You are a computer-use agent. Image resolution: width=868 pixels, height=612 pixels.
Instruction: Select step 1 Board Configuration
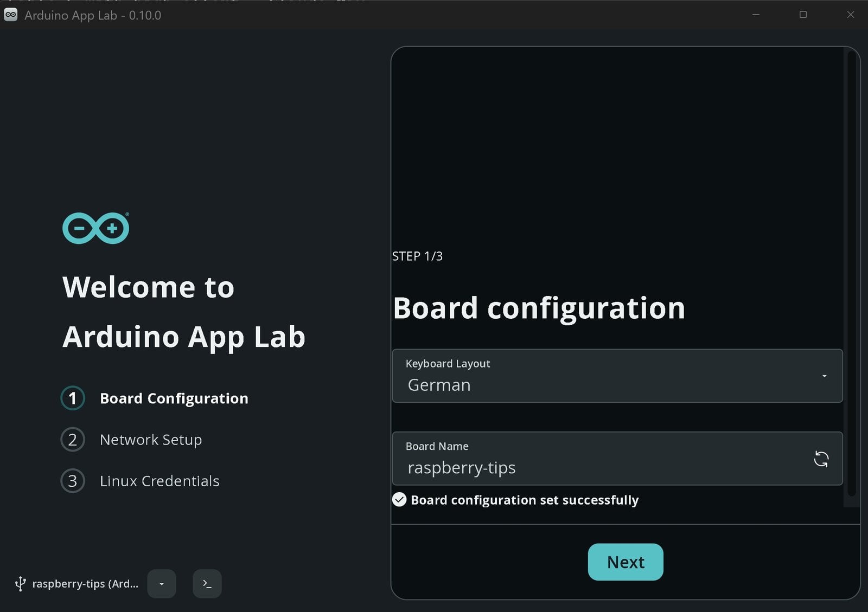pyautogui.click(x=155, y=398)
